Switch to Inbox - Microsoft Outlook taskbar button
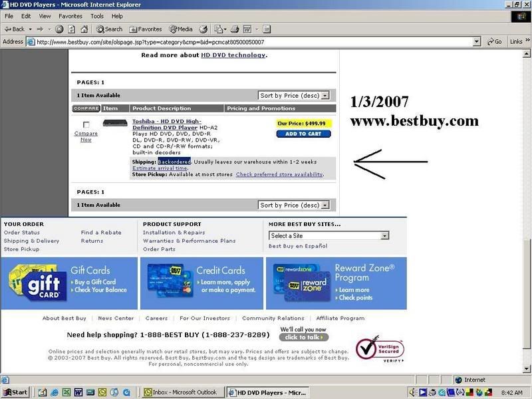Screen dimensions: 532x399 [183, 392]
